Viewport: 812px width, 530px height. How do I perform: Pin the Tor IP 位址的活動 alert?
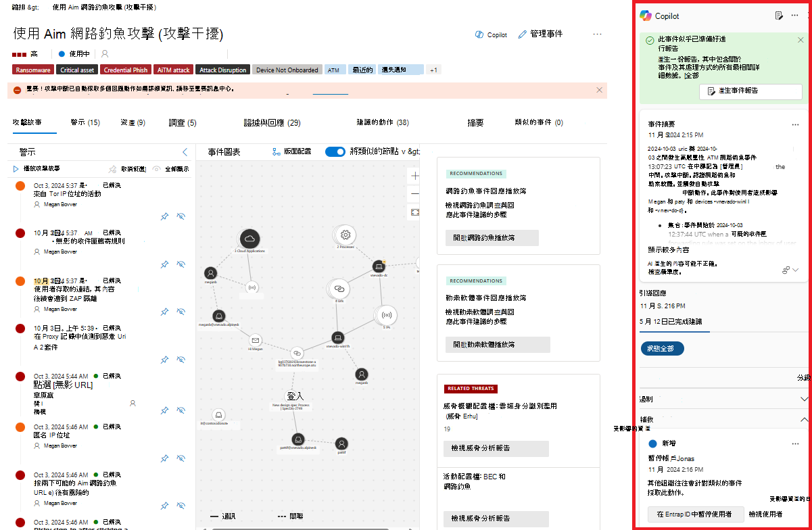coord(164,216)
